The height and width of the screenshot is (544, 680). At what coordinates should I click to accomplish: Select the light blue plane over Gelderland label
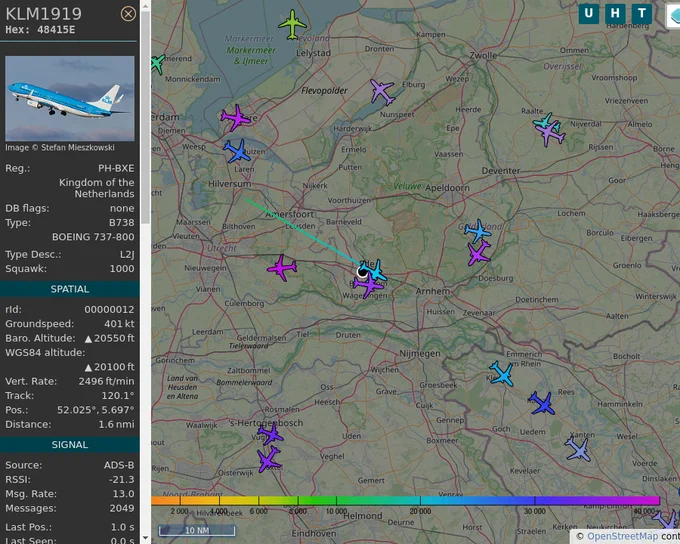478,232
